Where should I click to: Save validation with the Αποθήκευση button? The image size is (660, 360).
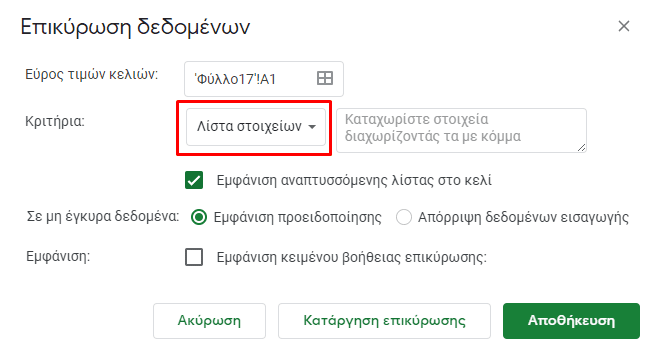pyautogui.click(x=571, y=321)
